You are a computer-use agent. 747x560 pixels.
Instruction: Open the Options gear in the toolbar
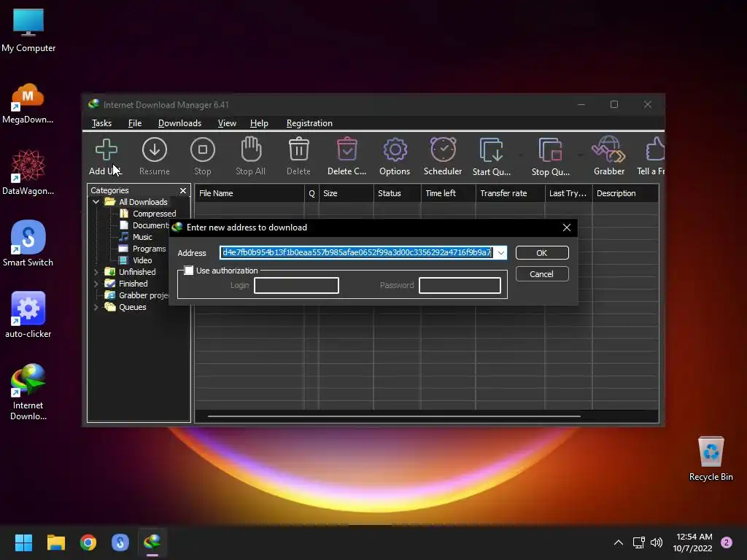(395, 150)
